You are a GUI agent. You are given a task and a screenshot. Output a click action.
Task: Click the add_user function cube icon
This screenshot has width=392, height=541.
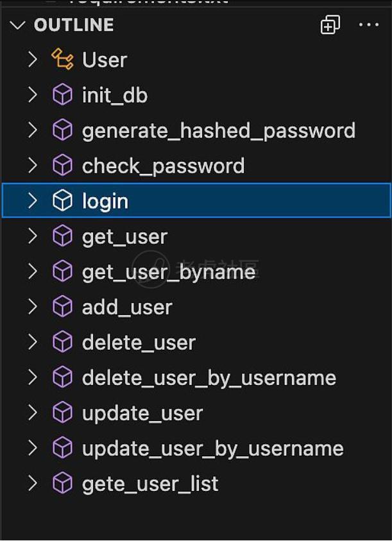[62, 307]
